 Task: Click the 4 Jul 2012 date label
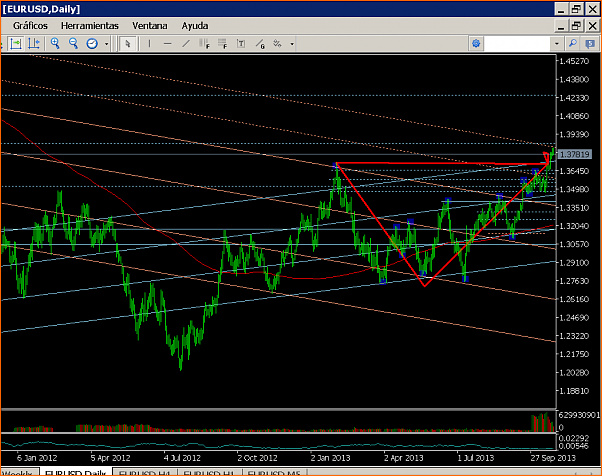coord(182,458)
